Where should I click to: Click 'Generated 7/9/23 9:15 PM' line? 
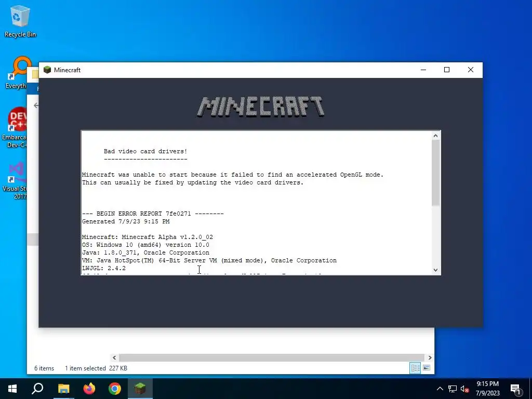pyautogui.click(x=126, y=221)
